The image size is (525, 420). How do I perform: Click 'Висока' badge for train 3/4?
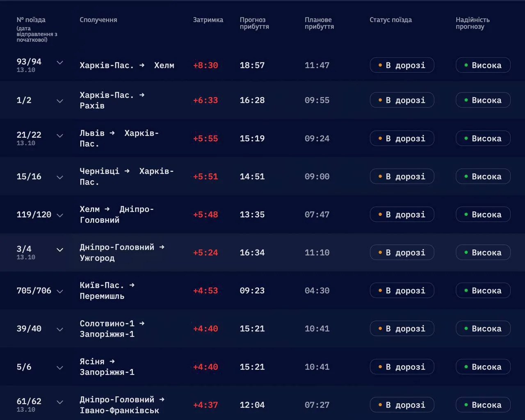pyautogui.click(x=483, y=253)
